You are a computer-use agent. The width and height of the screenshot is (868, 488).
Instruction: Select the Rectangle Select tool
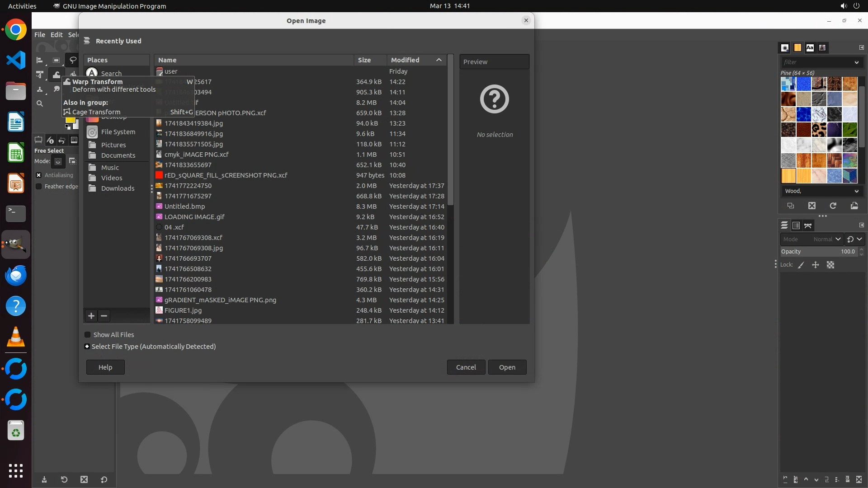pos(56,60)
